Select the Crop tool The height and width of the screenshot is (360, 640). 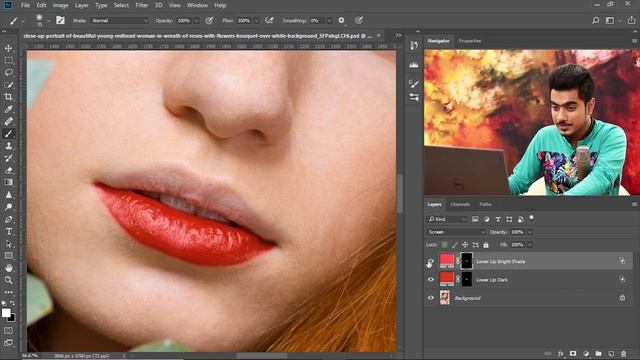point(9,97)
